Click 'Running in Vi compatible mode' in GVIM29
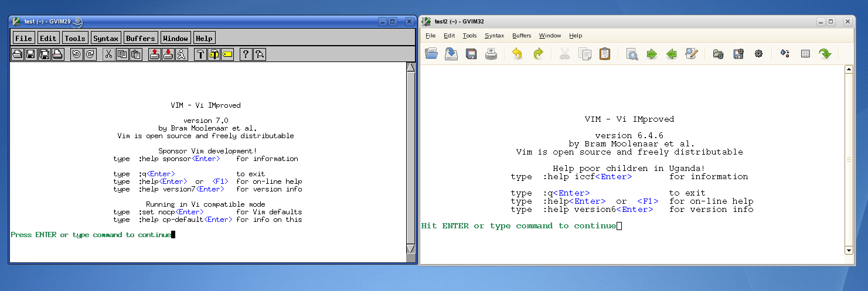This screenshot has width=868, height=291. pyautogui.click(x=206, y=204)
